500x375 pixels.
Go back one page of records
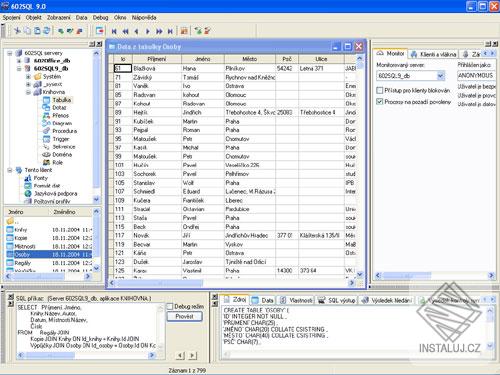tap(125, 31)
